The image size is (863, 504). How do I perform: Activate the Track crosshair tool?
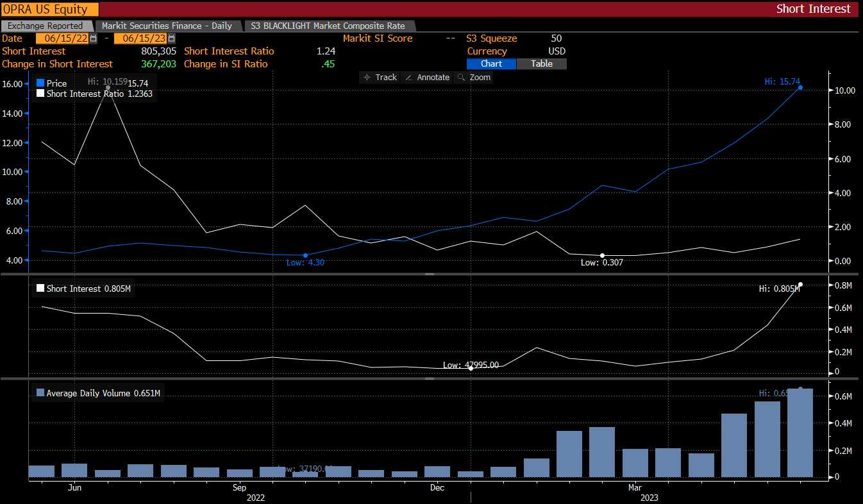point(380,77)
